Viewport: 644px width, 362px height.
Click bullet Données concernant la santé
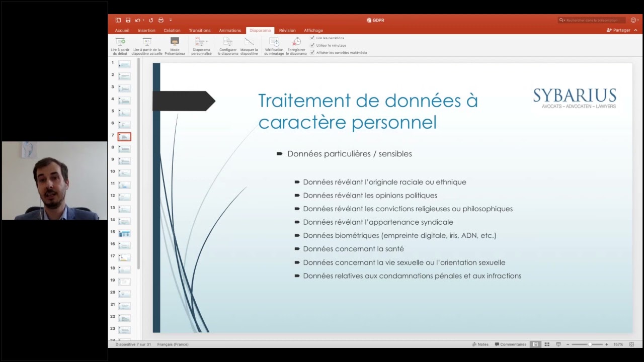(x=353, y=249)
